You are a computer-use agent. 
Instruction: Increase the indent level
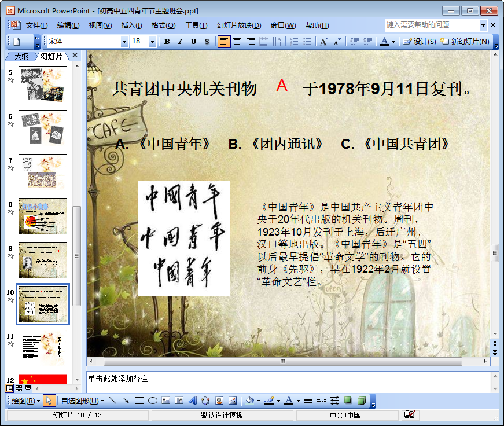coord(367,42)
